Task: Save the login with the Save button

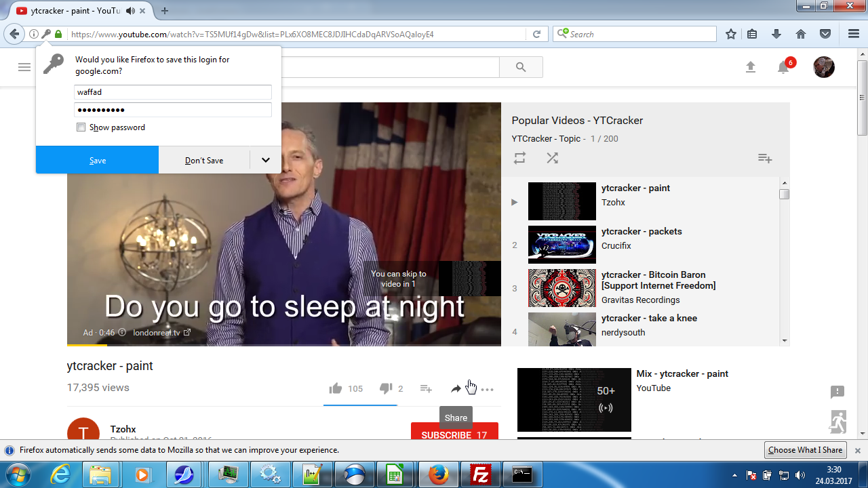Action: [98, 160]
